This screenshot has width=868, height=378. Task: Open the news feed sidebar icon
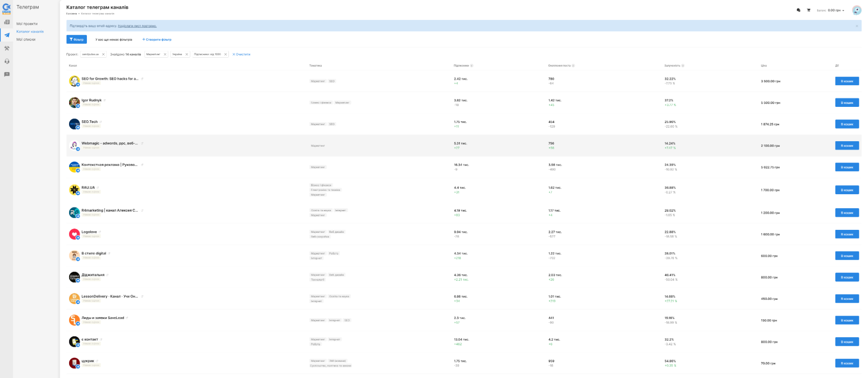tap(7, 22)
